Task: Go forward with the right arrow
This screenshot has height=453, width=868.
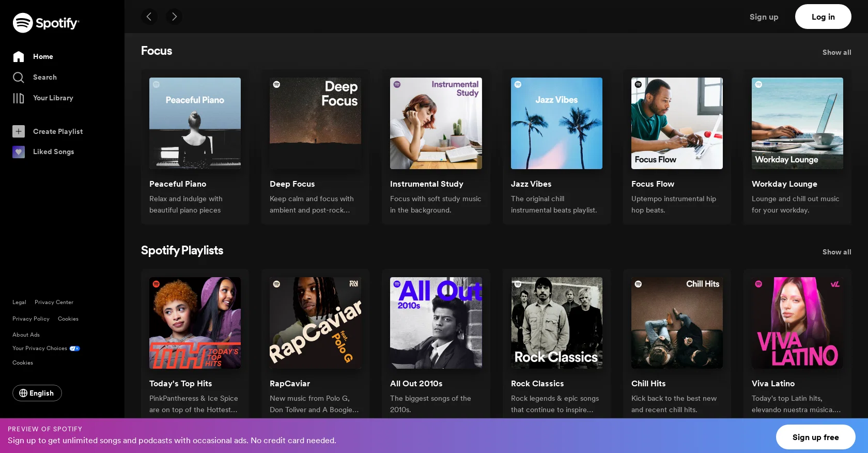Action: (x=174, y=17)
